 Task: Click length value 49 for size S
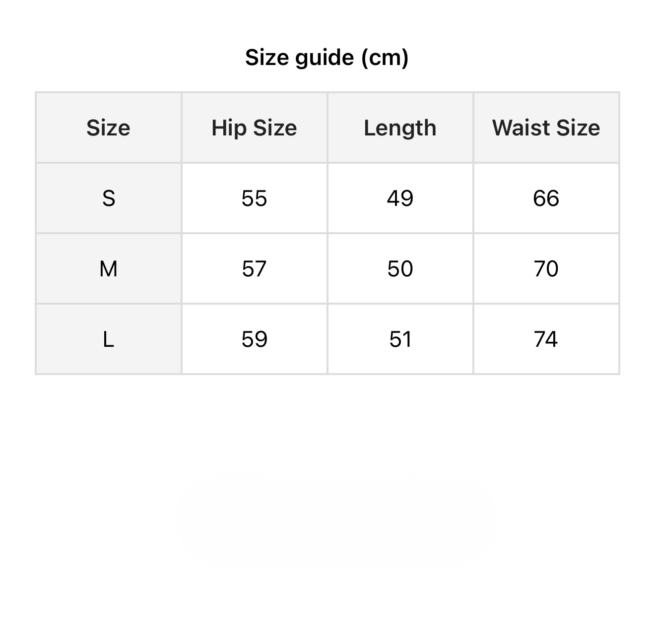click(x=400, y=198)
